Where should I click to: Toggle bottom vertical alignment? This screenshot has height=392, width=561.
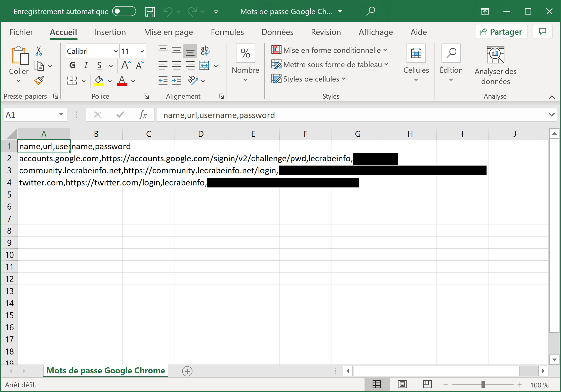click(x=190, y=51)
